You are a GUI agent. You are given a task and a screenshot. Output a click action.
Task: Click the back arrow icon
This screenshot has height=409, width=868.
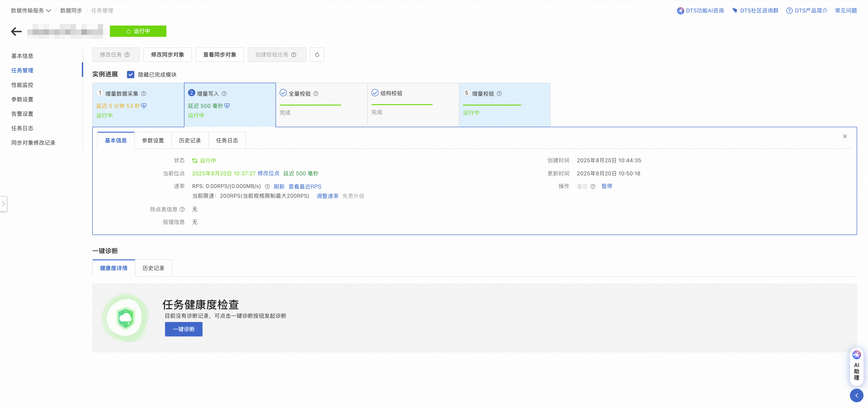(16, 31)
